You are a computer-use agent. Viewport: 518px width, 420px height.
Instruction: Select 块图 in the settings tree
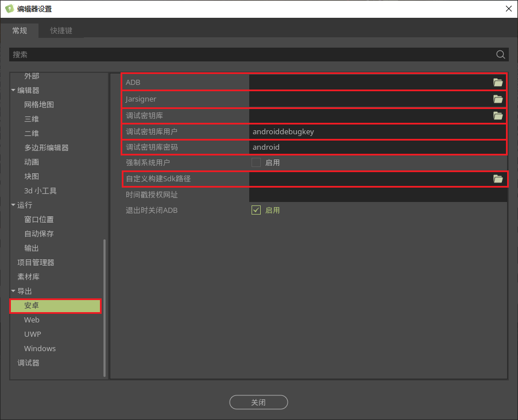32,176
